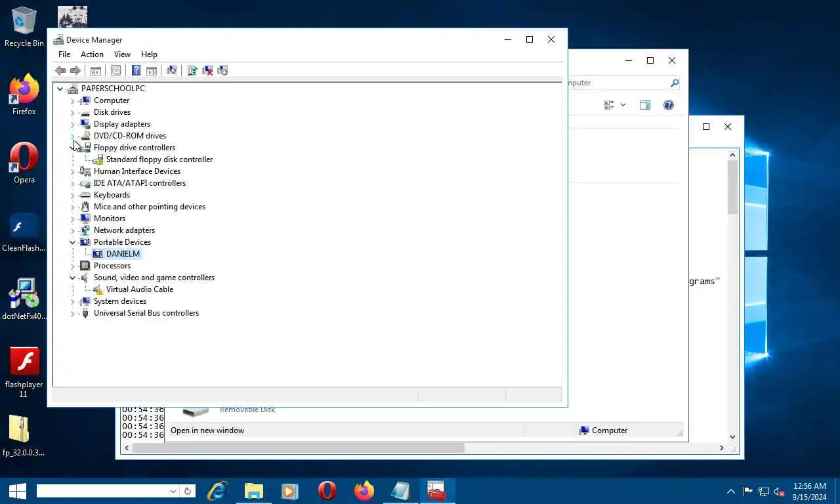This screenshot has width=840, height=504.
Task: Expand the Keyboards category
Action: tap(73, 195)
